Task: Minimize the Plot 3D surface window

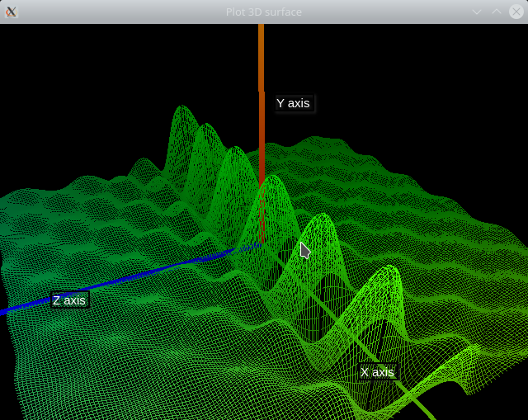Action: click(x=477, y=12)
